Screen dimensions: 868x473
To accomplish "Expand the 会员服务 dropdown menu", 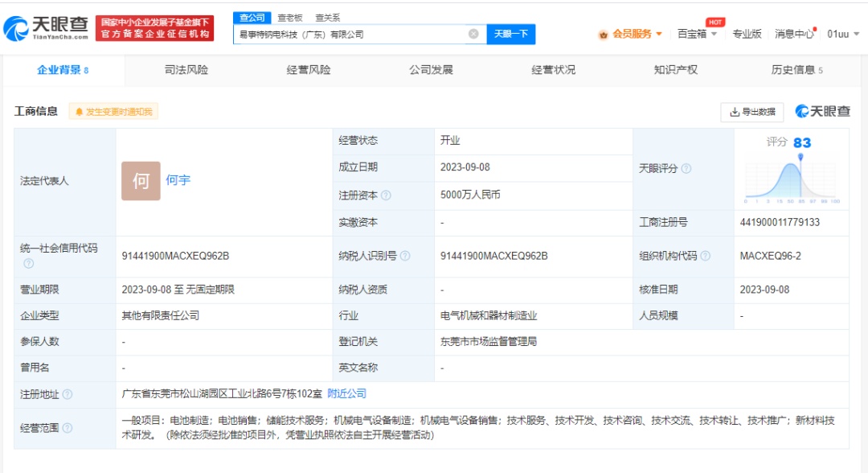I will pyautogui.click(x=631, y=34).
